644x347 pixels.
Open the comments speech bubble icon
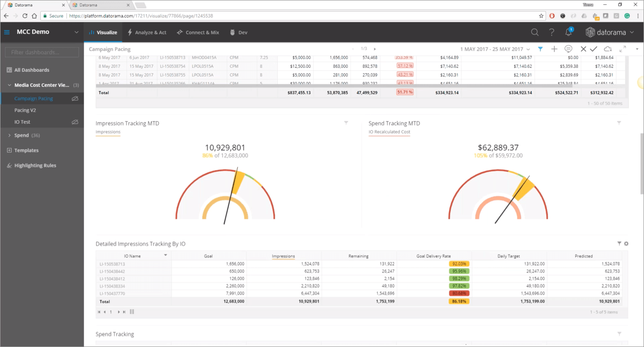pyautogui.click(x=568, y=49)
